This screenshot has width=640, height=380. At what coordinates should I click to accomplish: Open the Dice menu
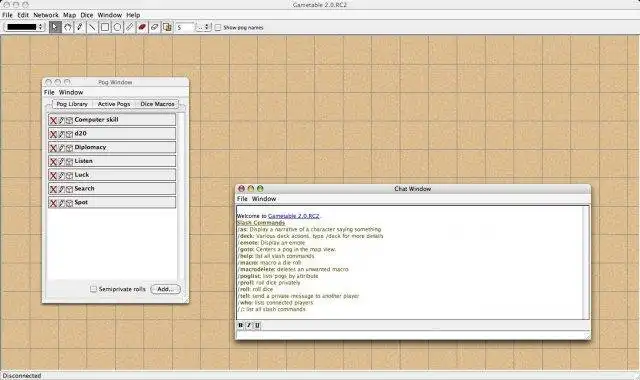pos(87,15)
